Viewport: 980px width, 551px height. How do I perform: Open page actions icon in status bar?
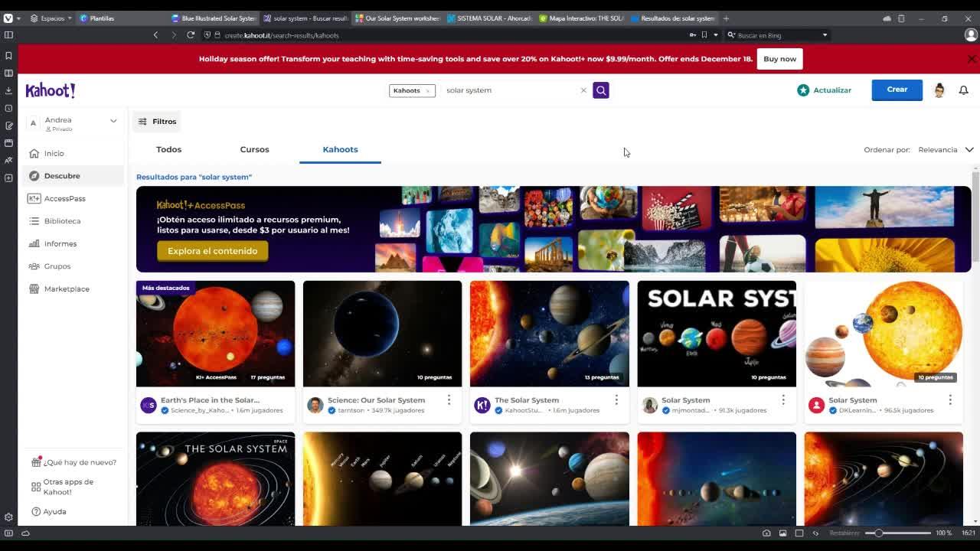click(815, 533)
